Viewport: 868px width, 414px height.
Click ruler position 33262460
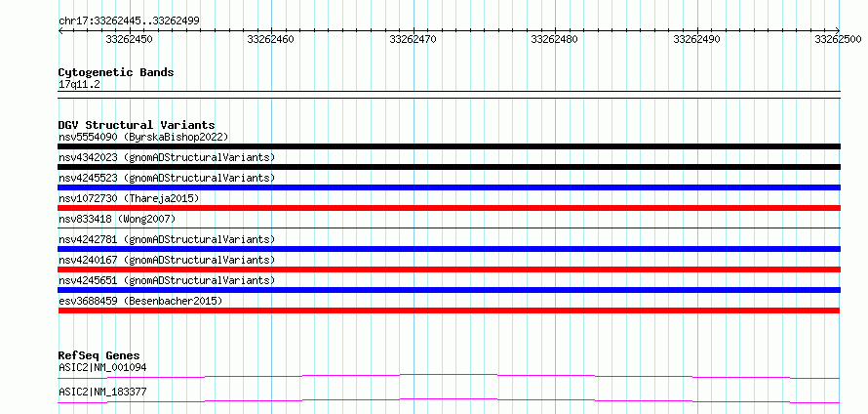pos(271,39)
